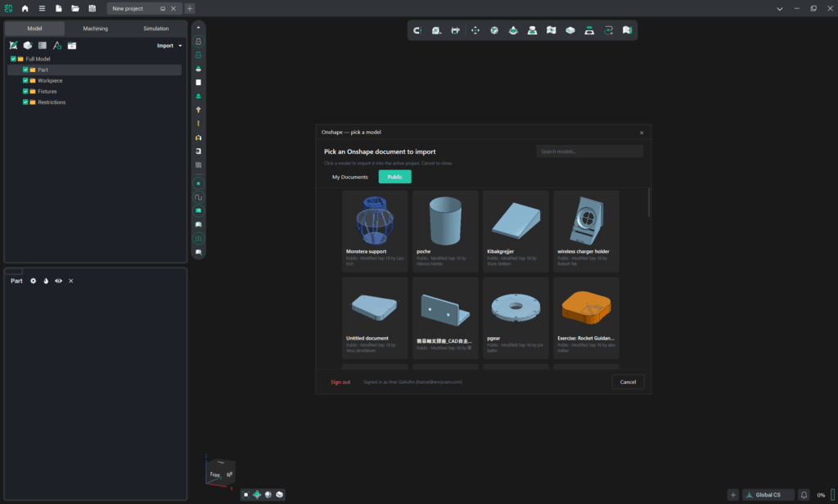Click the folded map icon in top toolbar
This screenshot has width=838, height=504.
pyautogui.click(x=551, y=30)
